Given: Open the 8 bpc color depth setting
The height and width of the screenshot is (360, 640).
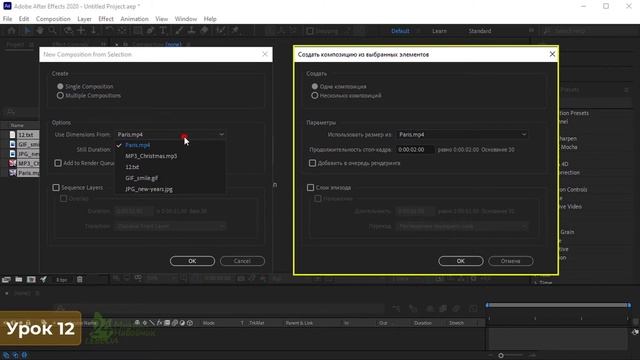Looking at the screenshot, I should pos(62,280).
